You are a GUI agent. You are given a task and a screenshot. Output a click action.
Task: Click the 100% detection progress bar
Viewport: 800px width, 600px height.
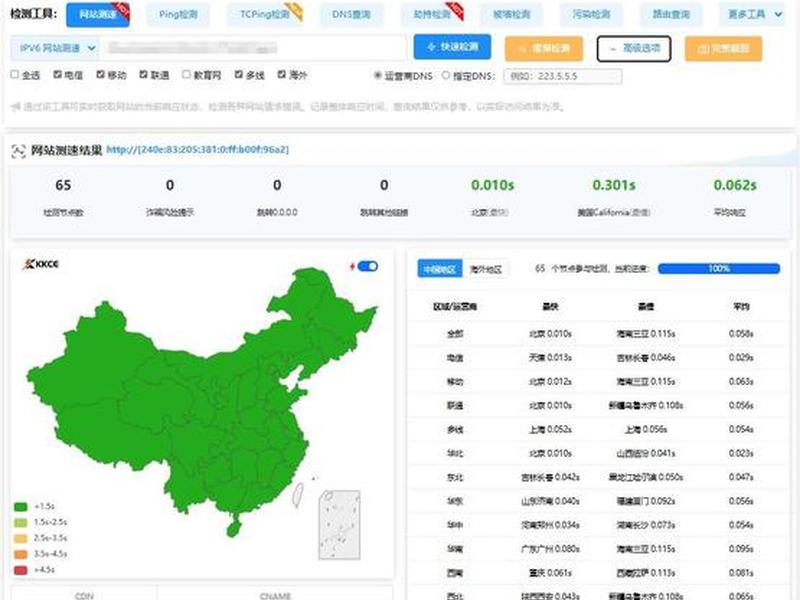[719, 268]
